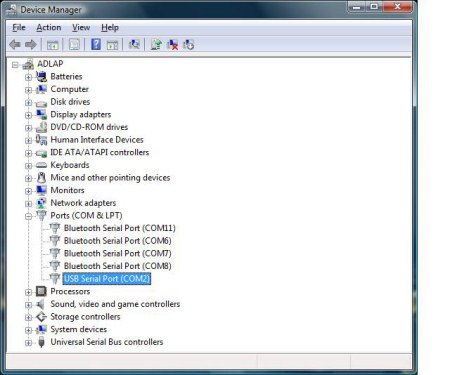Viewport: 450px width, 375px height.
Task: Select the Monitors label
Action: (67, 190)
